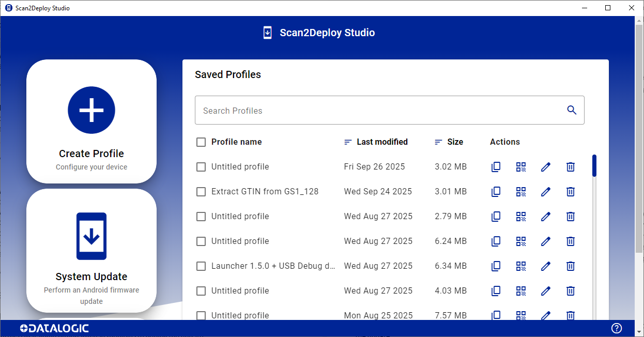This screenshot has height=337, width=644.
Task: Open the System Update card
Action: [91, 250]
